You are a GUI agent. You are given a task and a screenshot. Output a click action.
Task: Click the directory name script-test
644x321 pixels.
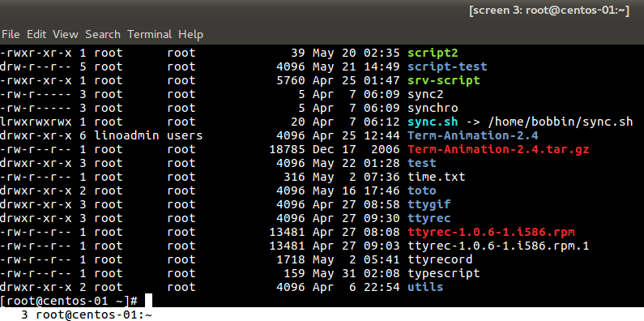tap(447, 66)
